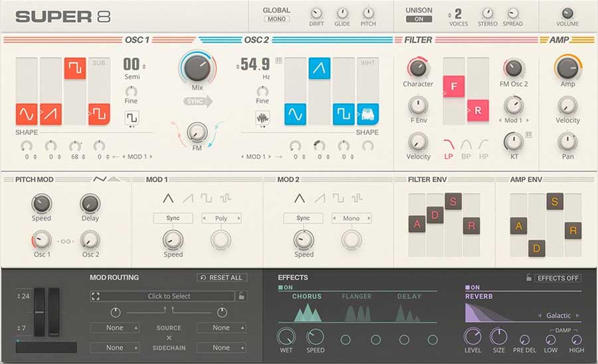Toggle the effects lock icon
Screen dimensions: 598x364
(529, 278)
